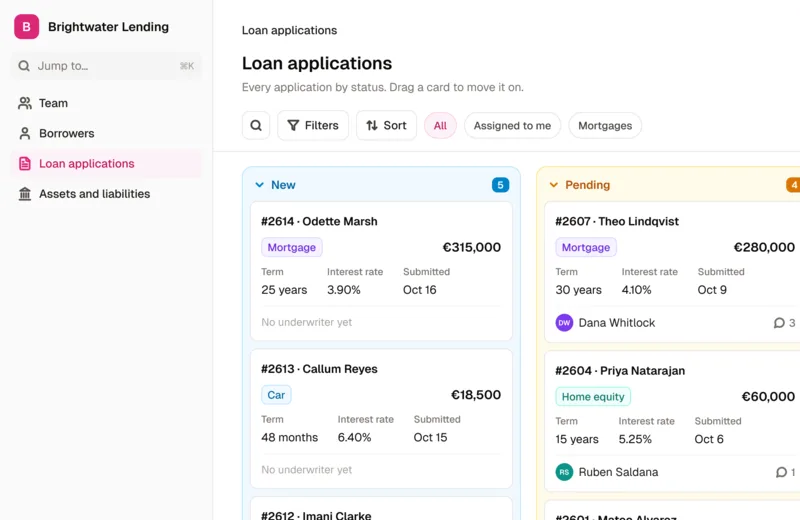800x520 pixels.
Task: Click the bank icon for Assets
Action: [24, 194]
